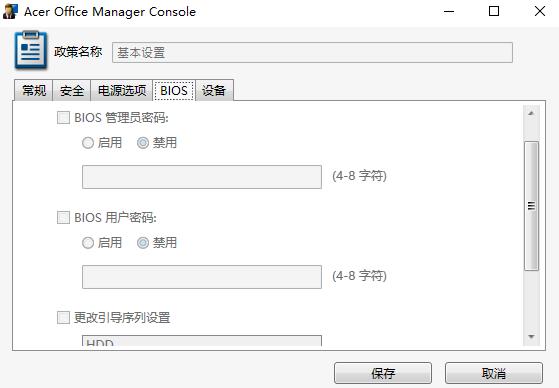Check the 更改引导序列设置 option

(63, 317)
